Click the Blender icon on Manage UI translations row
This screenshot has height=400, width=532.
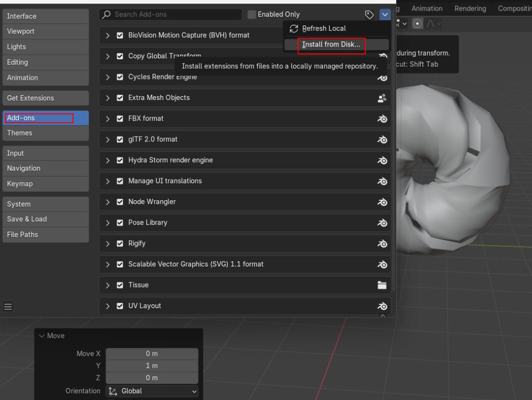pyautogui.click(x=382, y=181)
